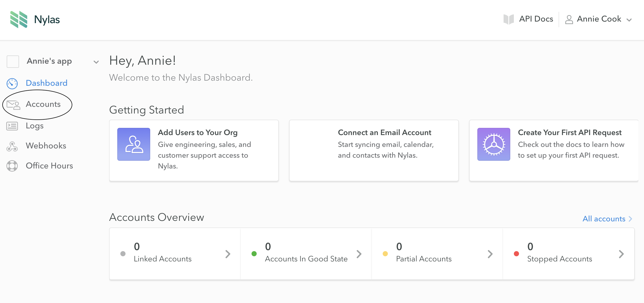Open Office Hours in the sidebar

pyautogui.click(x=49, y=166)
